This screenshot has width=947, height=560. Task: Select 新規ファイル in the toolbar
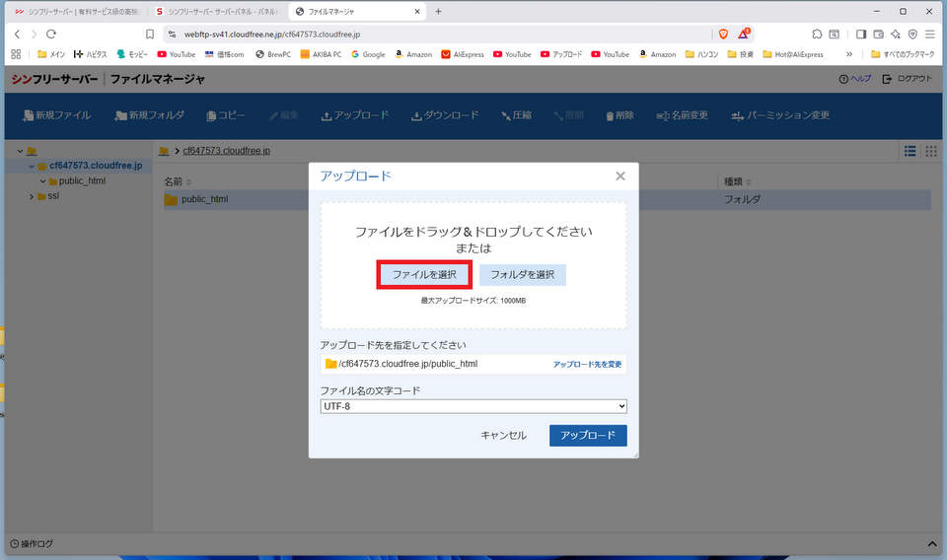[55, 115]
